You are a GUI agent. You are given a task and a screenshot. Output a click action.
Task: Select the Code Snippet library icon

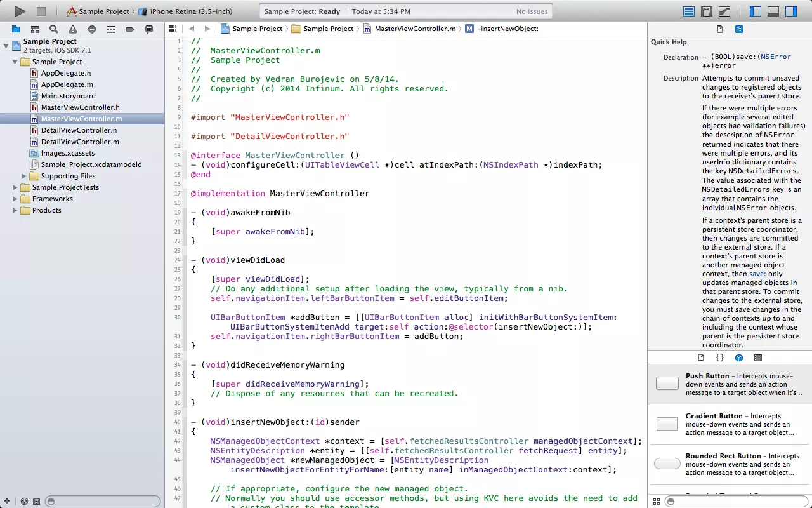click(720, 358)
